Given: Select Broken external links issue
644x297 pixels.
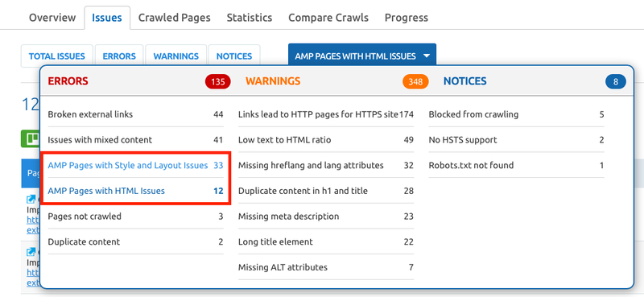Looking at the screenshot, I should (x=135, y=114).
